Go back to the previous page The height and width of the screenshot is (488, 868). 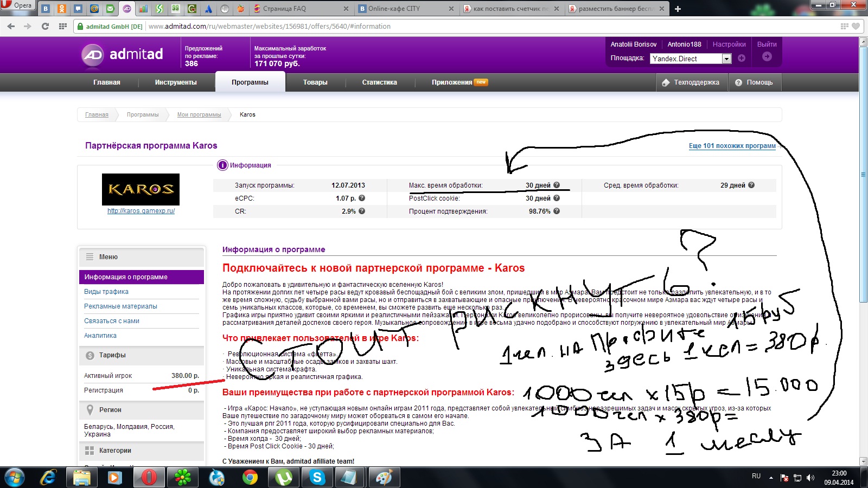(x=11, y=26)
